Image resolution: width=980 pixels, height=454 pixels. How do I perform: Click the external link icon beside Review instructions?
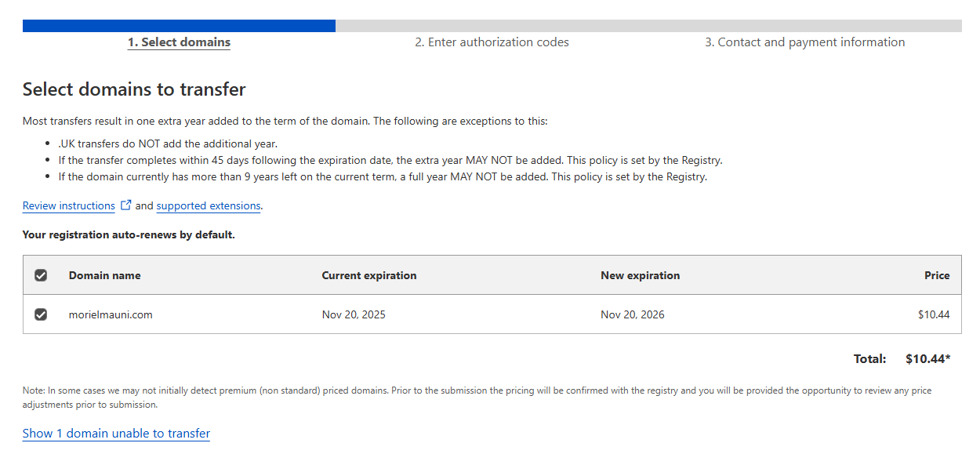pos(125,205)
